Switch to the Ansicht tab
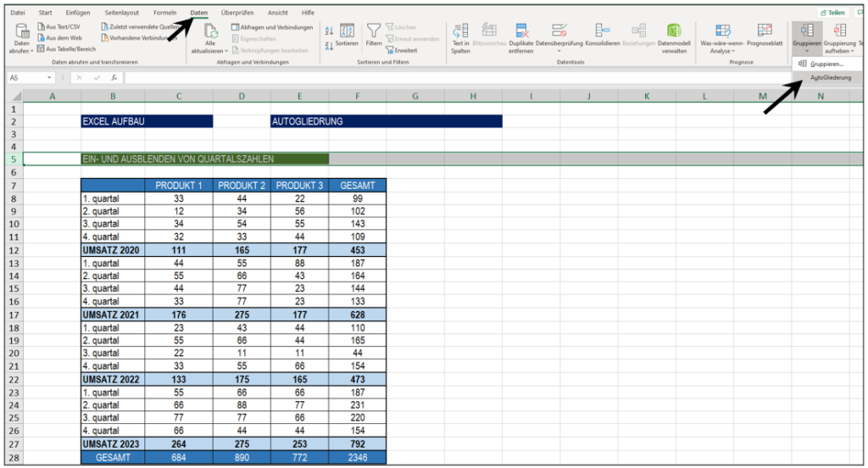Image resolution: width=868 pixels, height=468 pixels. click(277, 12)
